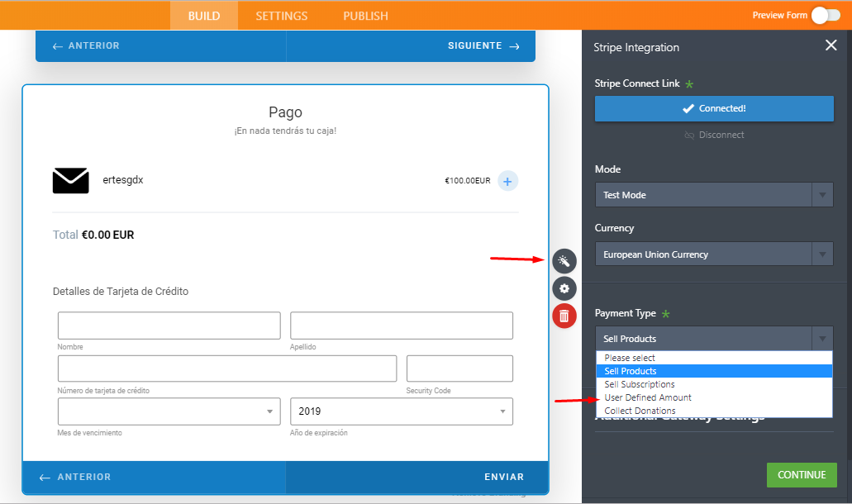Click the Disconnect link

(x=714, y=135)
